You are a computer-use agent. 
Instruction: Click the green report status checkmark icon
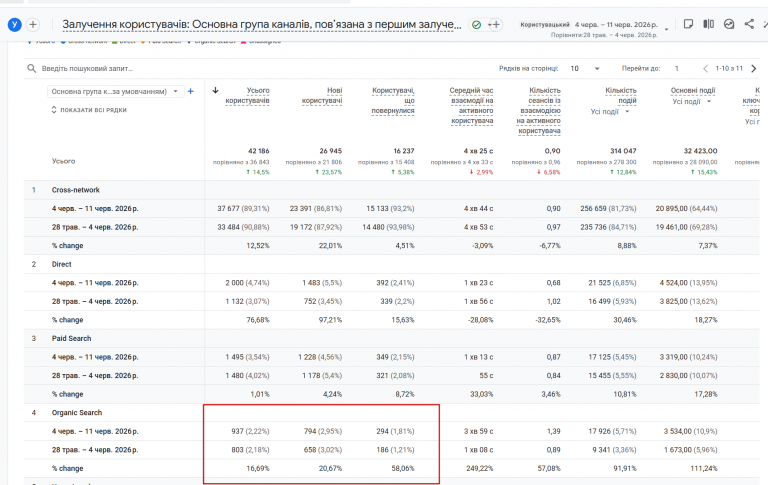pyautogui.click(x=476, y=24)
